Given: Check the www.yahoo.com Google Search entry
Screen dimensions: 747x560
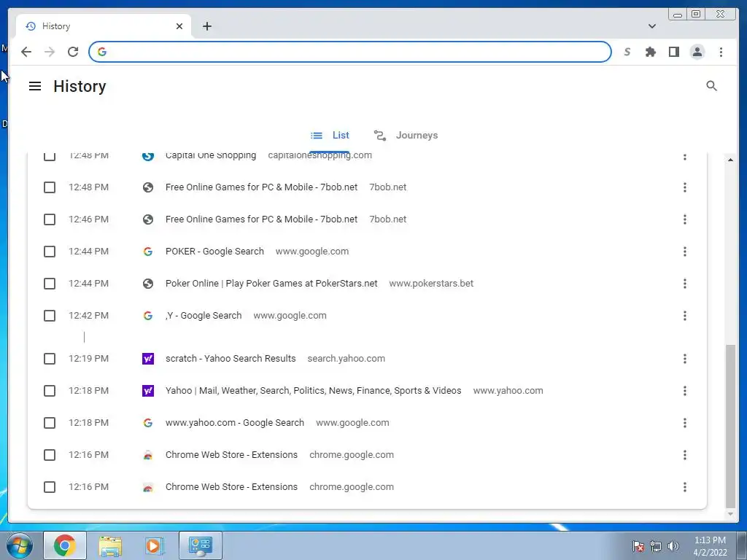Looking at the screenshot, I should 50,423.
